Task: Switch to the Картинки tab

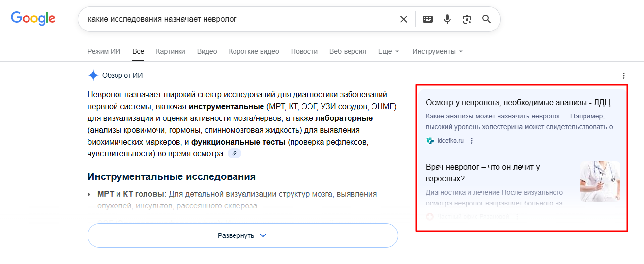Action: pos(171,51)
